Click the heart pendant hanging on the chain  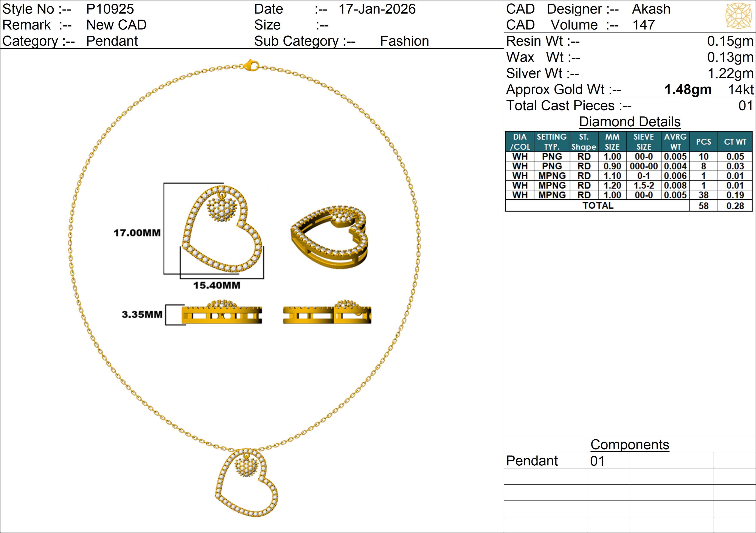point(246,483)
